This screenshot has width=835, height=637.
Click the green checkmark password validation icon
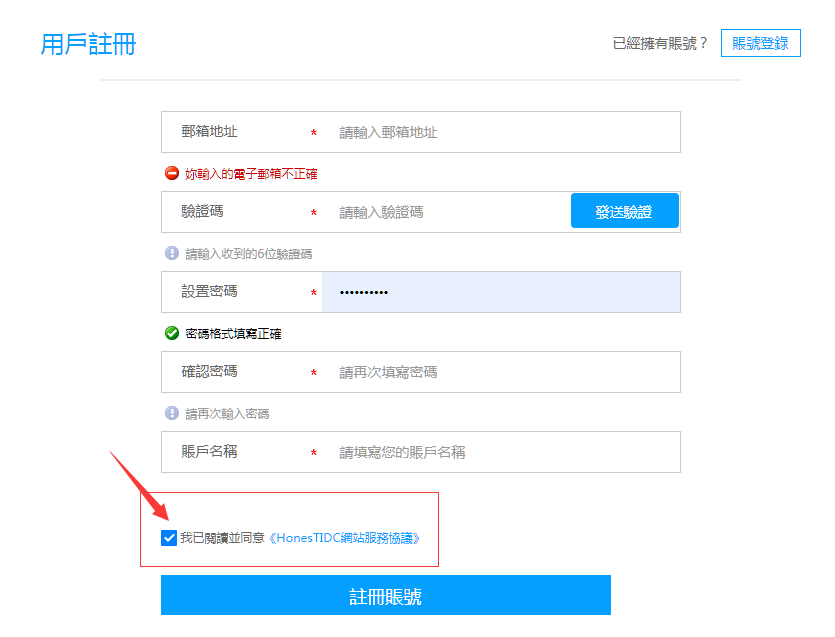tap(172, 333)
